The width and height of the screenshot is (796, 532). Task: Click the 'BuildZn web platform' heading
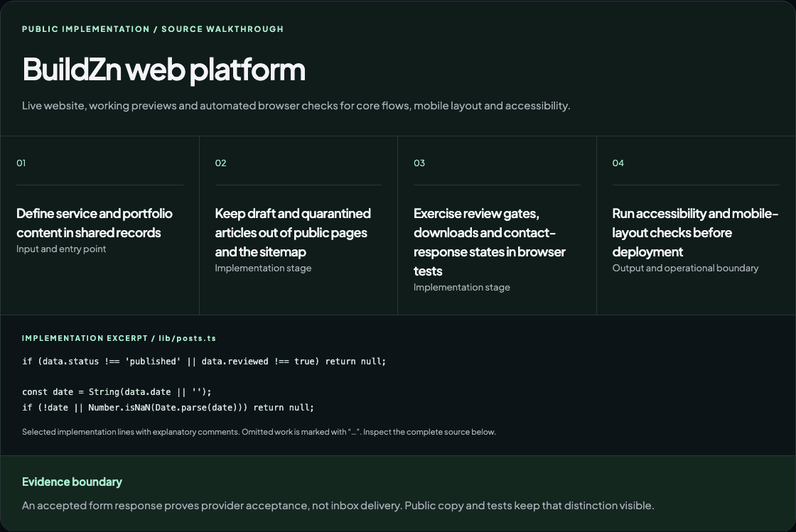[163, 69]
